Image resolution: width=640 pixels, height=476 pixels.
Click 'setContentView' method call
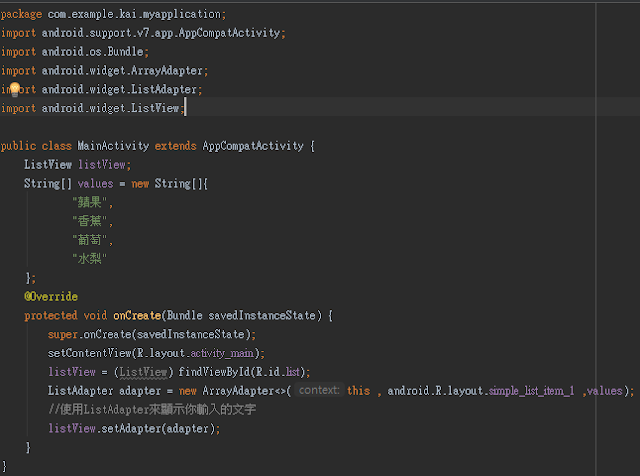pos(89,353)
